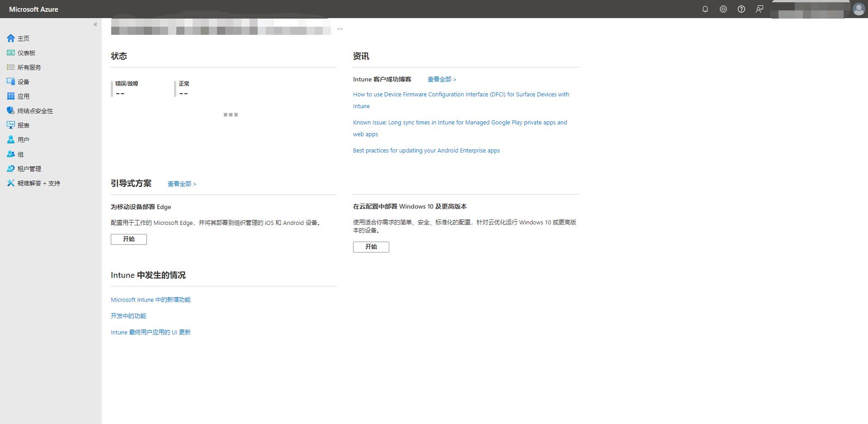This screenshot has width=868, height=424.
Task: Click the 疑难解答 + 支持 tools icon
Action: pyautogui.click(x=11, y=183)
